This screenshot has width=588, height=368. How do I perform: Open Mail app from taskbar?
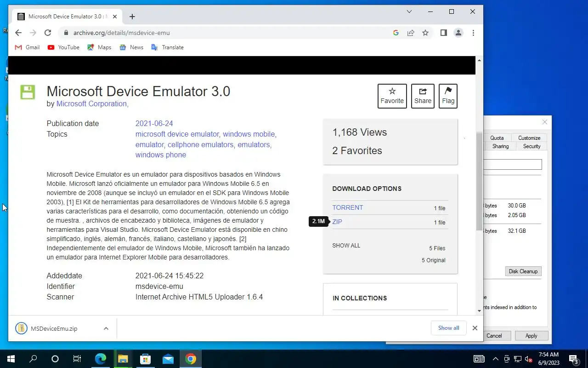click(x=168, y=359)
